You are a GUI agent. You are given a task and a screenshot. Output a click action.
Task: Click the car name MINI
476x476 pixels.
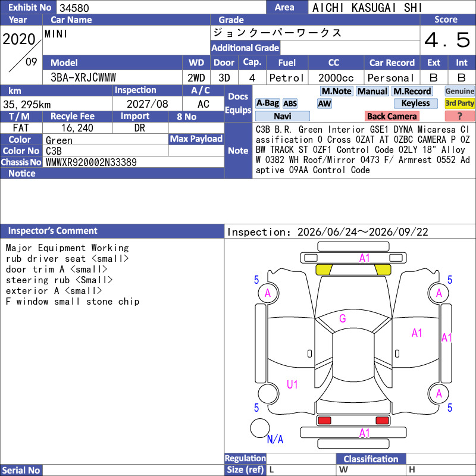55,34
